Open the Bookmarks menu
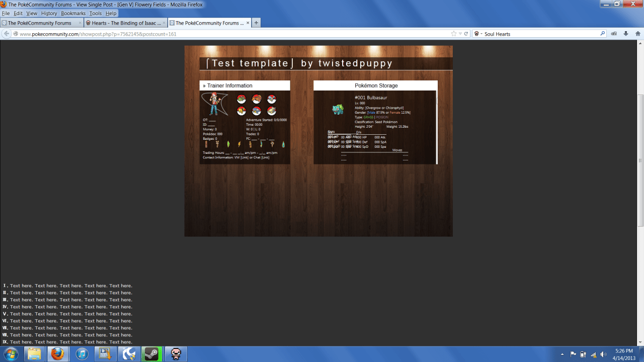 pyautogui.click(x=73, y=14)
